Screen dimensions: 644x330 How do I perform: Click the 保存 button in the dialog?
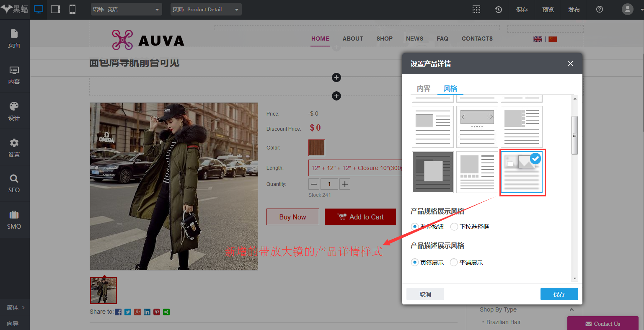coord(559,294)
